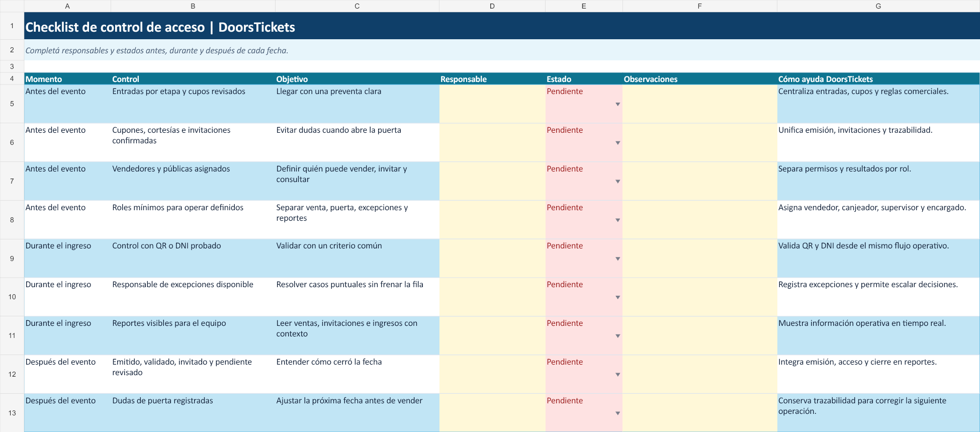Click 'Validar con un criterio común' cell
The image size is (980, 432).
tap(357, 258)
